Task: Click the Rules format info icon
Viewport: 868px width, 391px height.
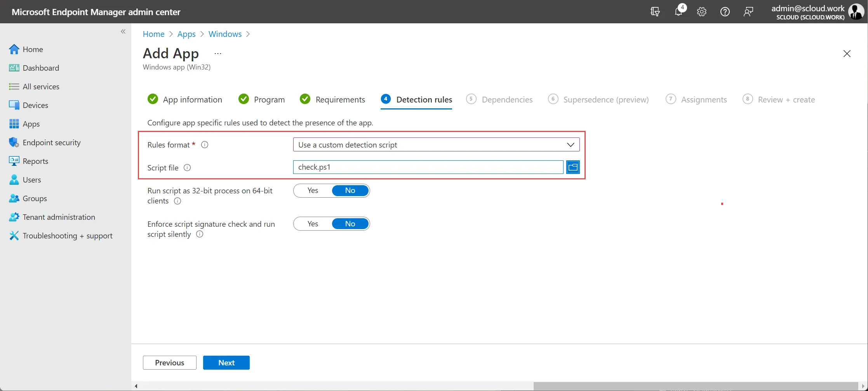Action: pos(205,145)
